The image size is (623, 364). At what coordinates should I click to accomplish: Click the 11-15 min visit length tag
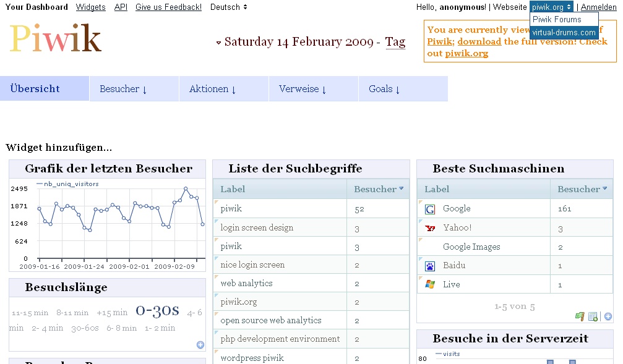click(x=30, y=313)
